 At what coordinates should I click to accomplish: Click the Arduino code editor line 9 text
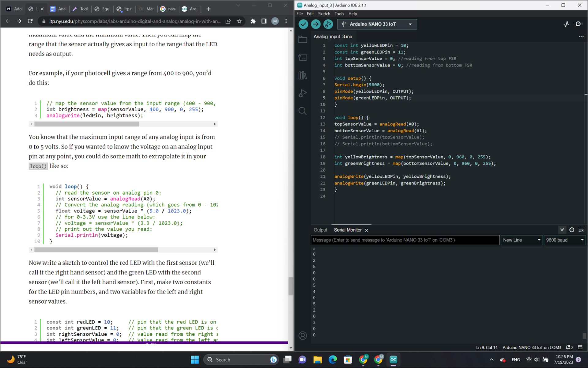pos(372,98)
